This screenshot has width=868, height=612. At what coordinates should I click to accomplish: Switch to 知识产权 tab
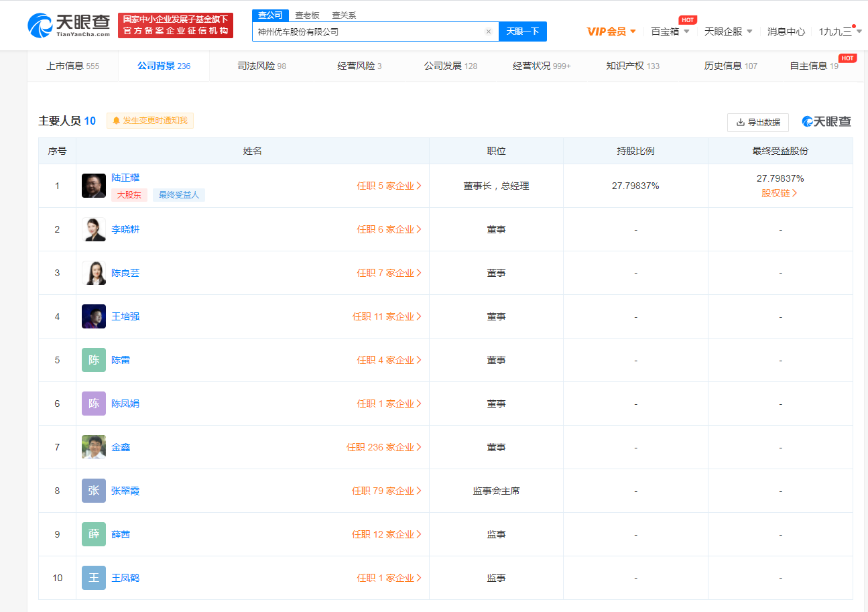tap(633, 66)
